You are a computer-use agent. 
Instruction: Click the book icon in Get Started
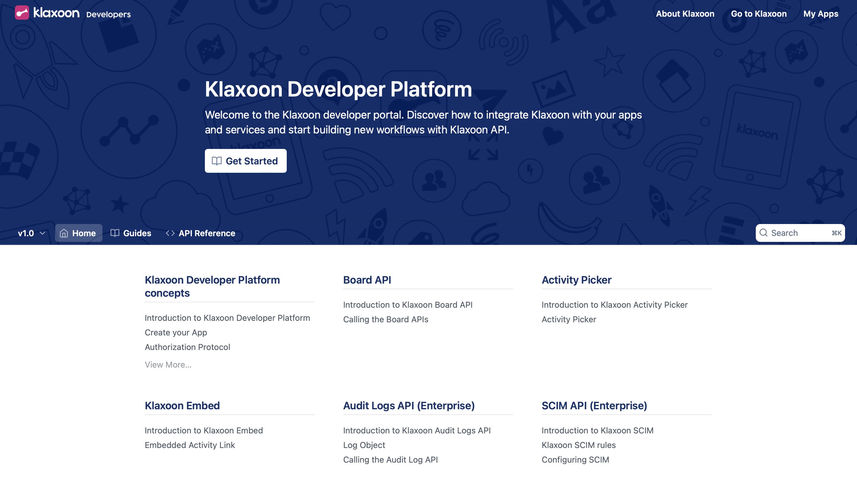point(216,161)
